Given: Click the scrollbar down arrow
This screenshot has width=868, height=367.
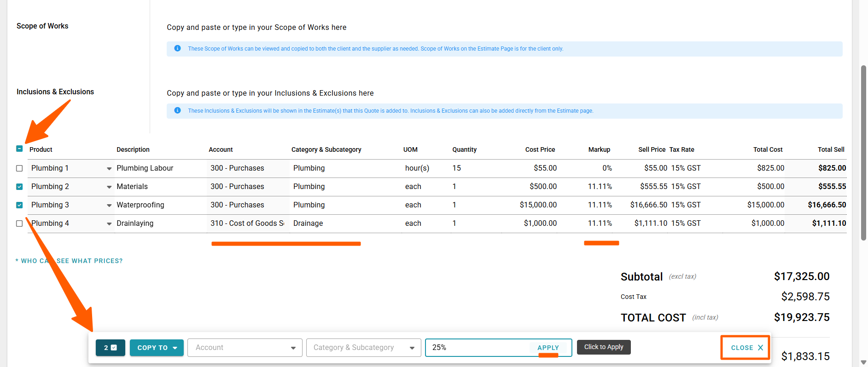Looking at the screenshot, I should pos(863,362).
